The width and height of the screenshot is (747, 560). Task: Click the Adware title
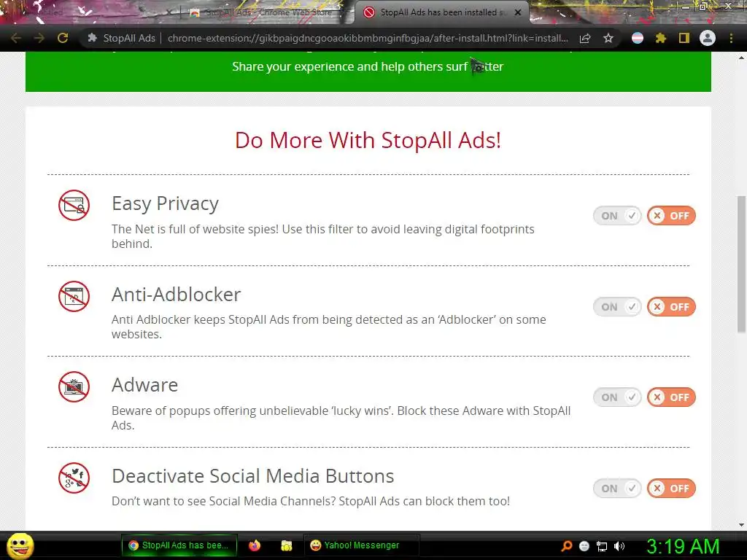145,385
